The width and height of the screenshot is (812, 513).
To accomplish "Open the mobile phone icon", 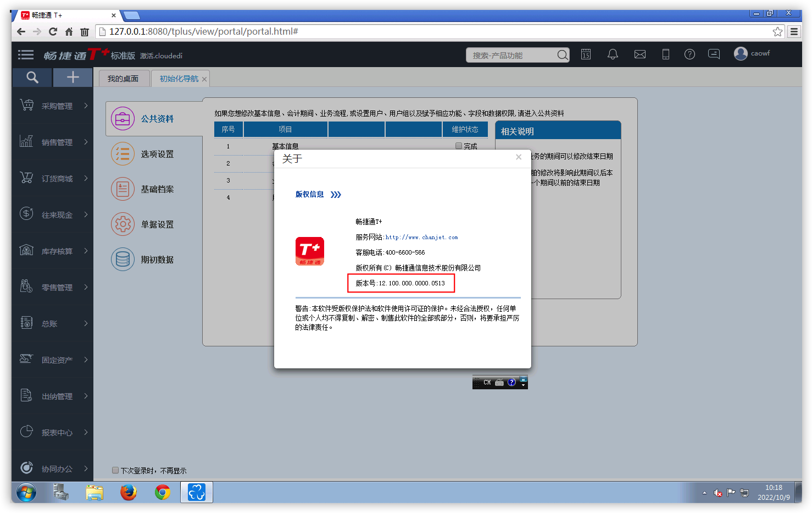I will tap(665, 54).
